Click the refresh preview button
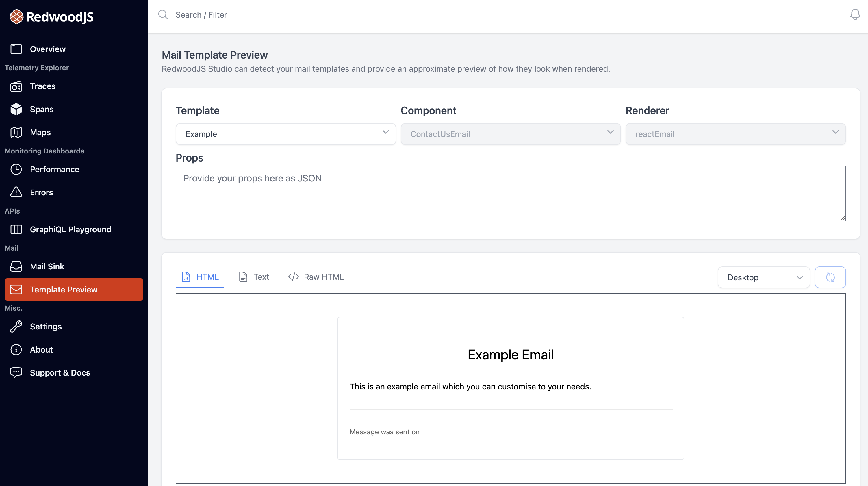This screenshot has width=868, height=486. (x=830, y=277)
